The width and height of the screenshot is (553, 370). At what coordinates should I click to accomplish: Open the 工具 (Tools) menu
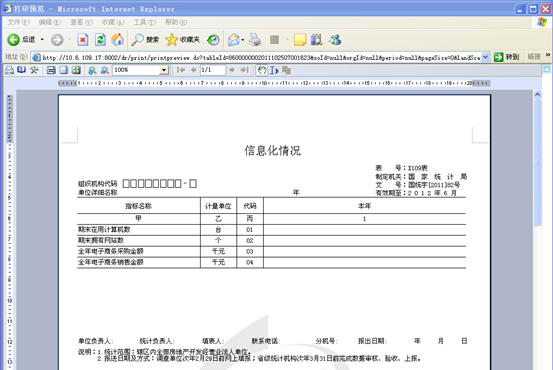[144, 22]
